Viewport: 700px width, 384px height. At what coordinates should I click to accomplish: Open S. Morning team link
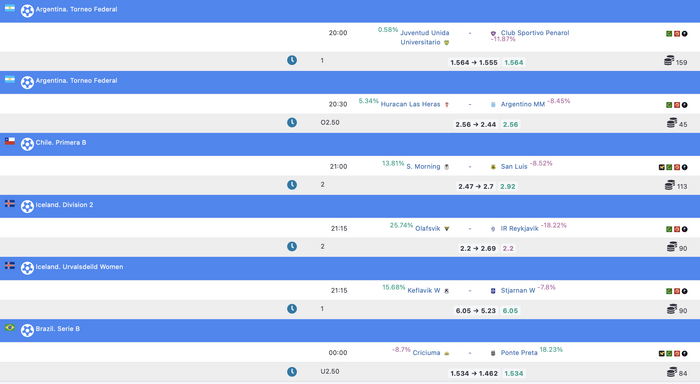[x=423, y=166]
